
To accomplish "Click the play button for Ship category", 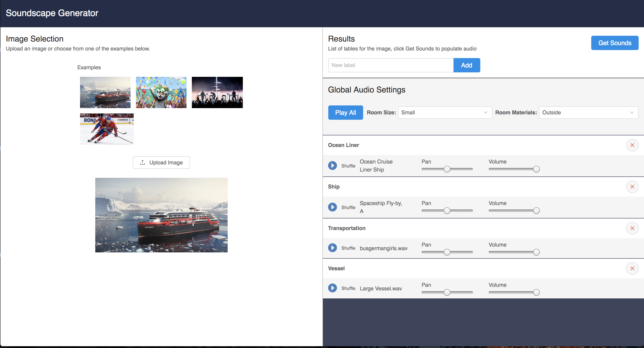I will point(333,207).
